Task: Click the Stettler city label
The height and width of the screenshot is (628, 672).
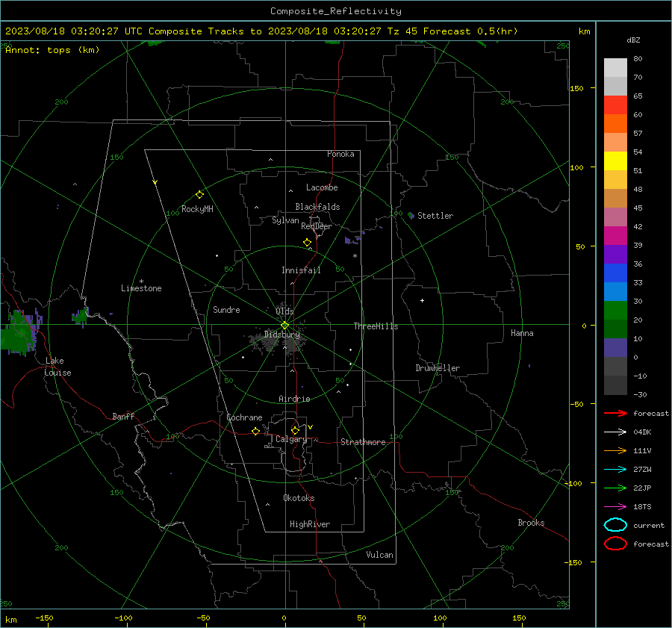Action: point(435,216)
